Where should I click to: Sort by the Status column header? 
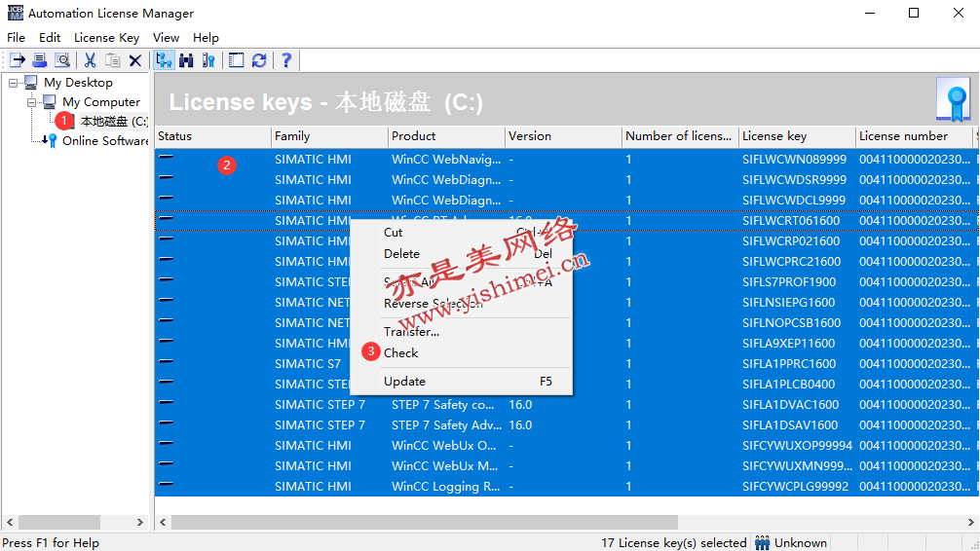[x=212, y=136]
